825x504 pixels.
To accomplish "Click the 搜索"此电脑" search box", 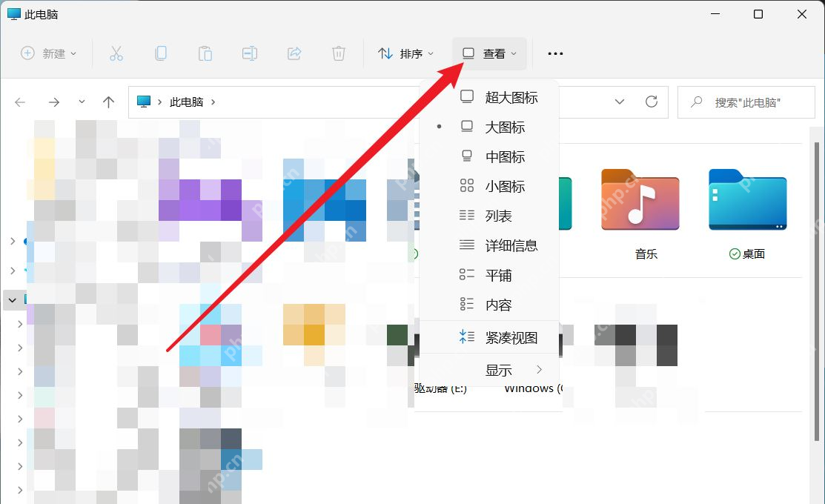I will (746, 102).
